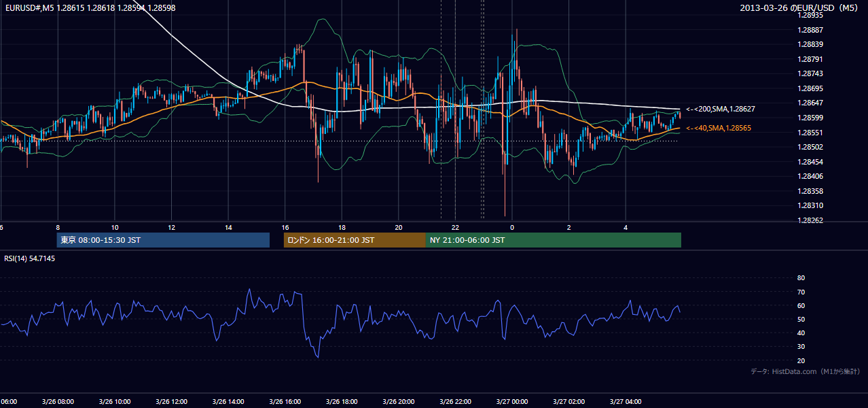Click RSI scale value 50

(801, 319)
